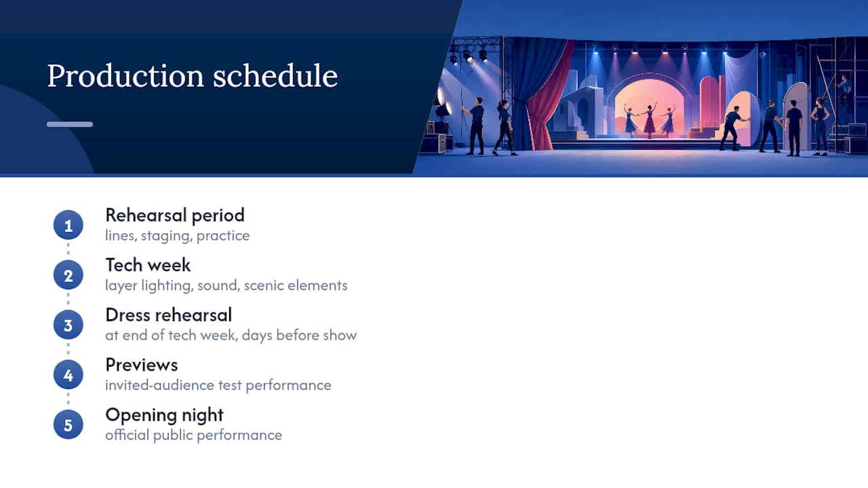Click the Dress rehearsal heading
The image size is (868, 488).
[x=168, y=314]
